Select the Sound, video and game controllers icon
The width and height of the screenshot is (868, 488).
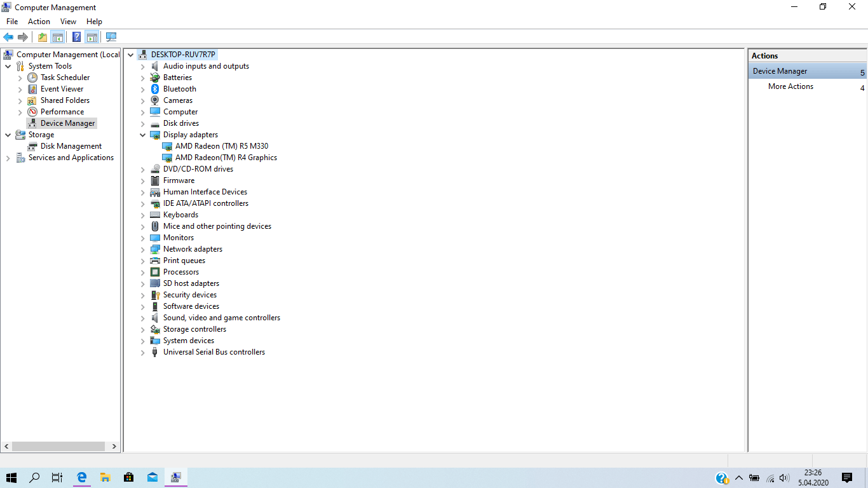(x=155, y=318)
